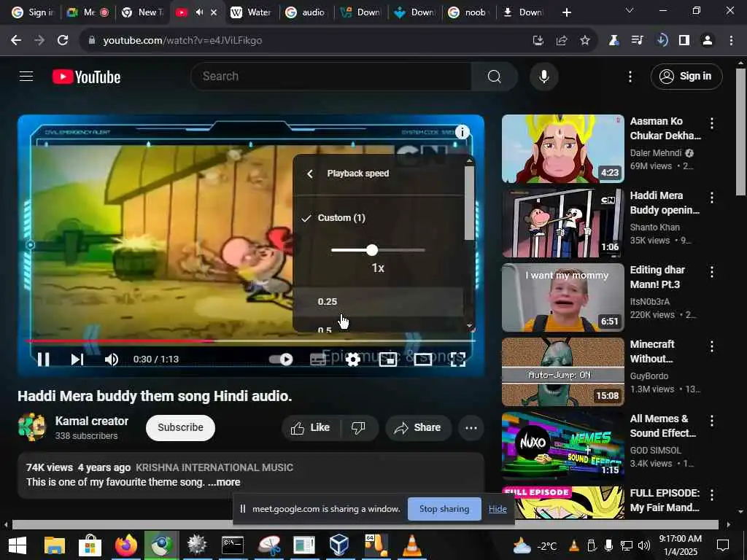Like the video
This screenshot has width=747, height=560.
311,427
